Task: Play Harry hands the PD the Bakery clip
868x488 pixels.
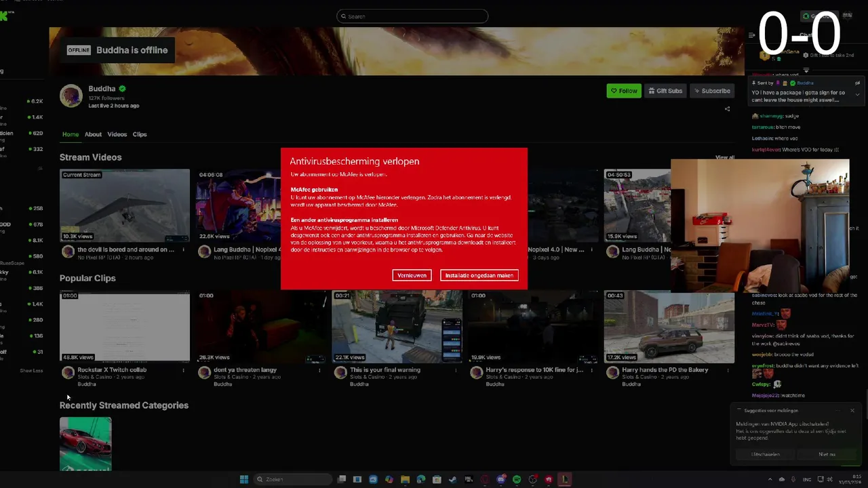Action: (669, 327)
